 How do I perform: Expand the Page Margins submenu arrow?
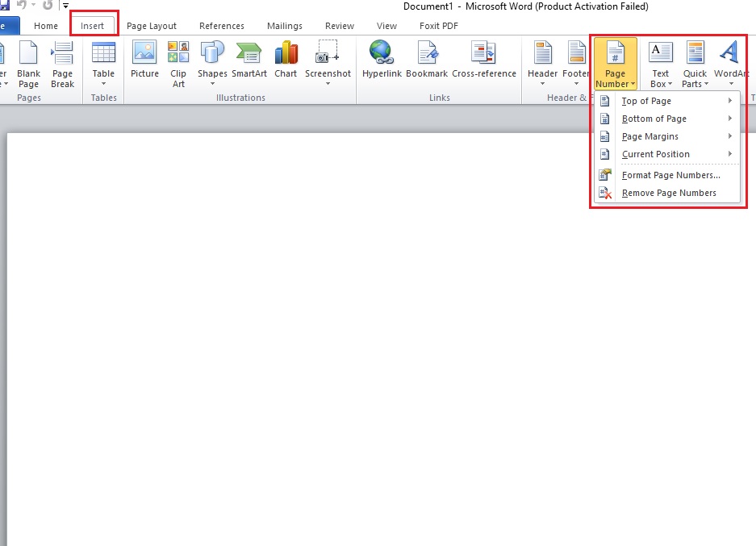[730, 136]
